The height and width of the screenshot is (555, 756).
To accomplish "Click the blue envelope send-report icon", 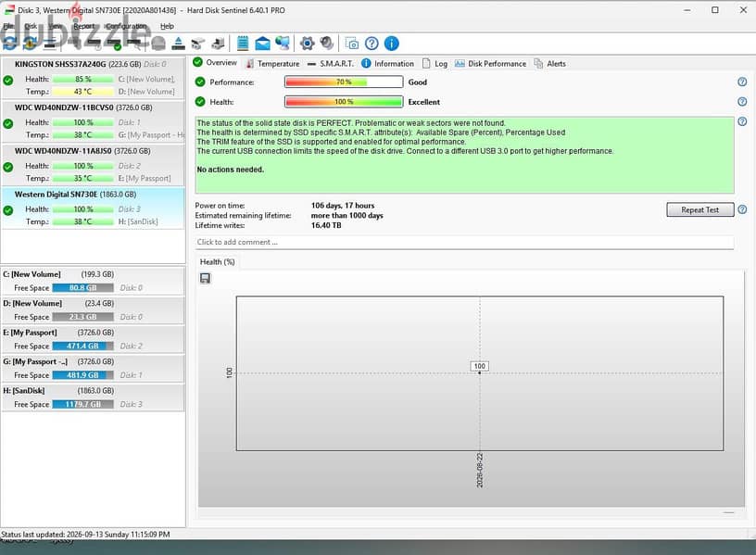I will coord(262,44).
